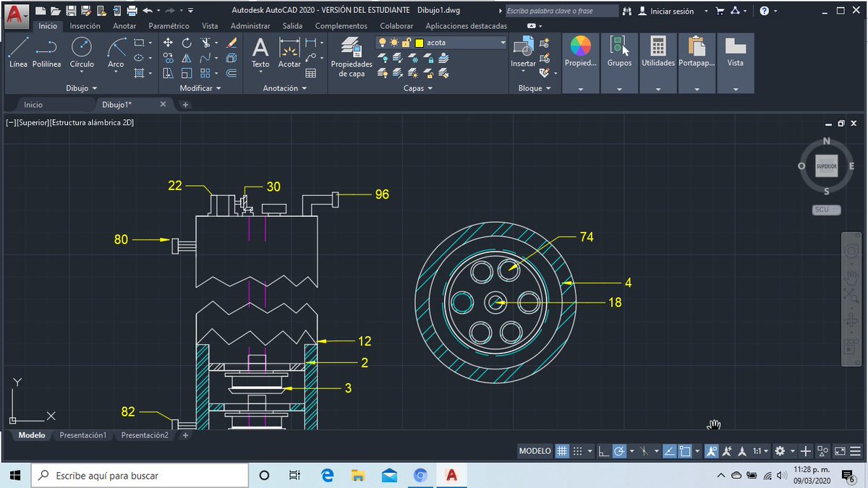The width and height of the screenshot is (868, 488).
Task: Select the Trim scissors tool
Action: [x=207, y=43]
